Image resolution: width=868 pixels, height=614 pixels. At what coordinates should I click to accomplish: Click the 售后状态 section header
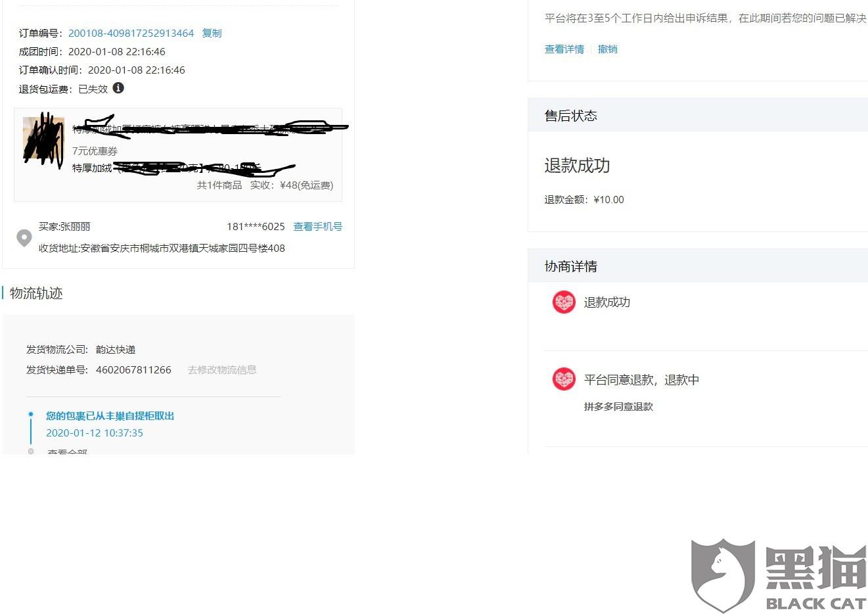(x=571, y=116)
